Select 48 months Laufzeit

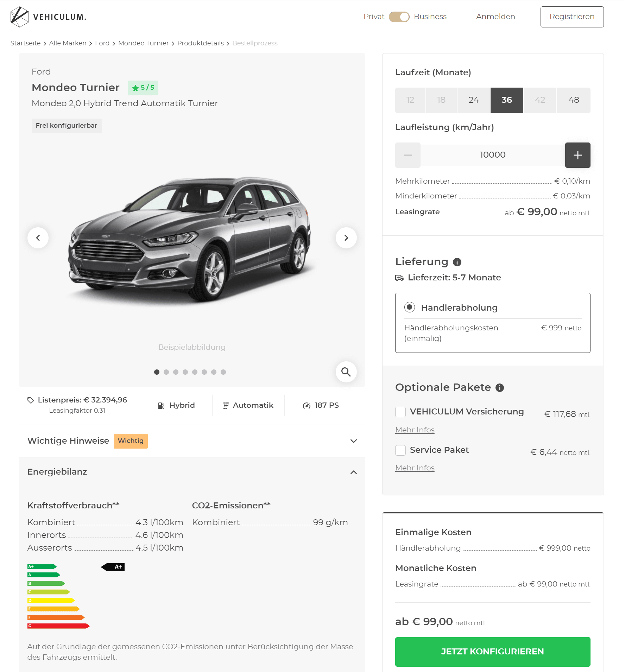pos(574,100)
